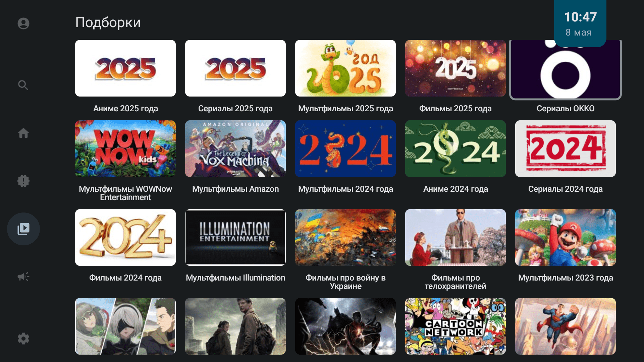644x362 pixels.
Task: Open the Vox Machina Amazon thumbnail
Action: coord(235,149)
